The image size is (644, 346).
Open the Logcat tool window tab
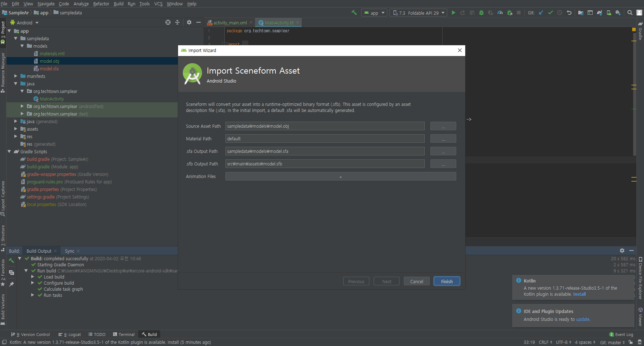tap(70, 334)
